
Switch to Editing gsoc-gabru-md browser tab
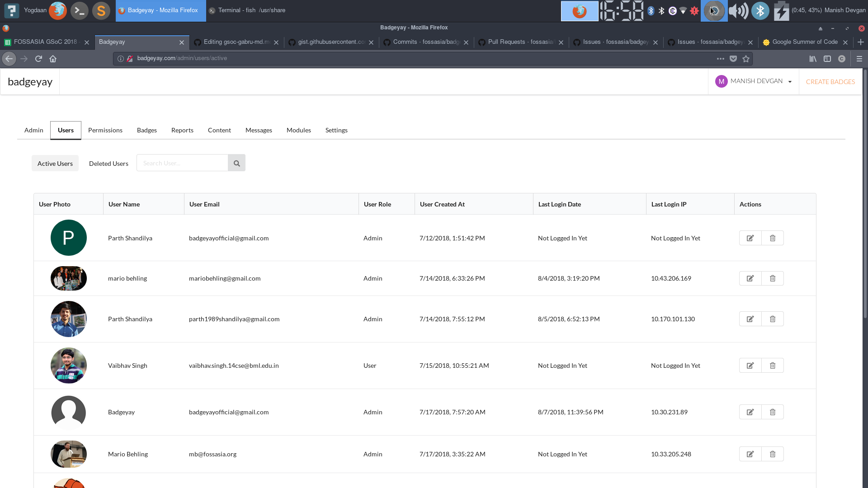[x=237, y=42]
